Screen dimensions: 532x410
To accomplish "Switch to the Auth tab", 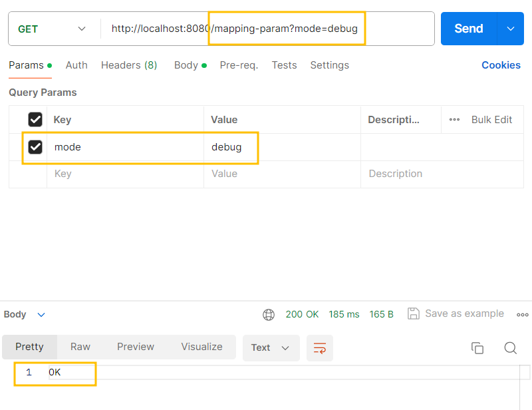I will pyautogui.click(x=76, y=65).
